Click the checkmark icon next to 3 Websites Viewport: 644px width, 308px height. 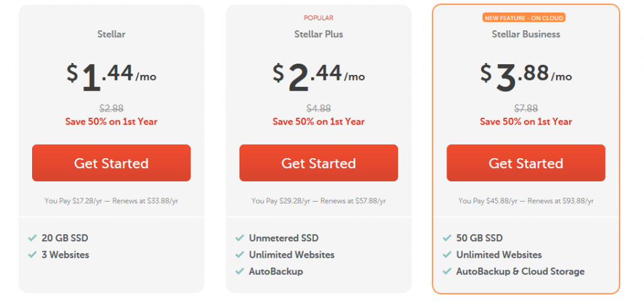tap(32, 255)
